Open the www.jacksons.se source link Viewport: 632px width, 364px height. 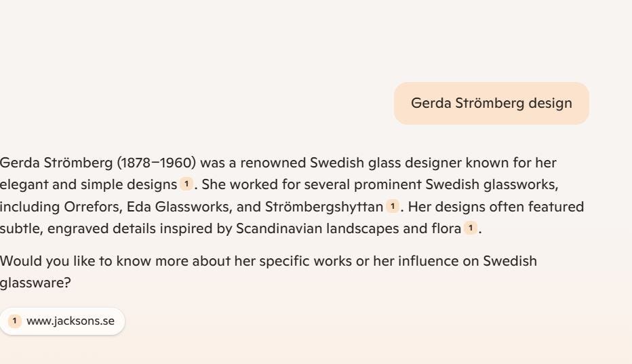(x=70, y=321)
